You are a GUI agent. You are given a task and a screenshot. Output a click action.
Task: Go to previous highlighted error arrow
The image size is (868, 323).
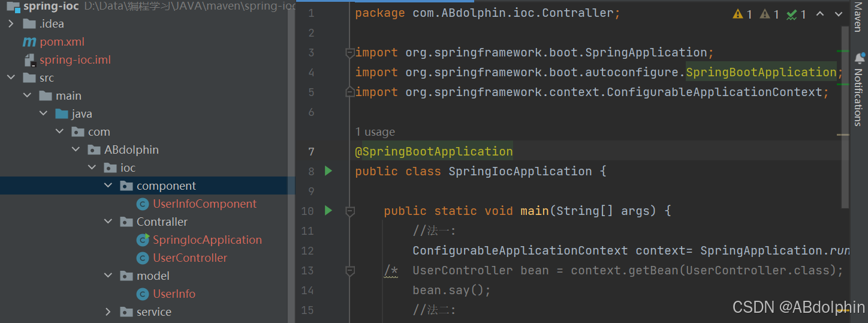click(x=820, y=14)
